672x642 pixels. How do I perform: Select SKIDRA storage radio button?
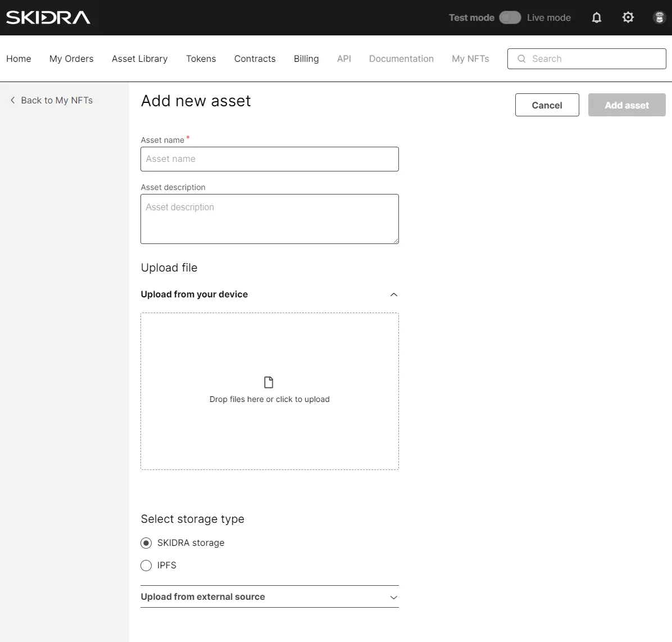(x=146, y=543)
